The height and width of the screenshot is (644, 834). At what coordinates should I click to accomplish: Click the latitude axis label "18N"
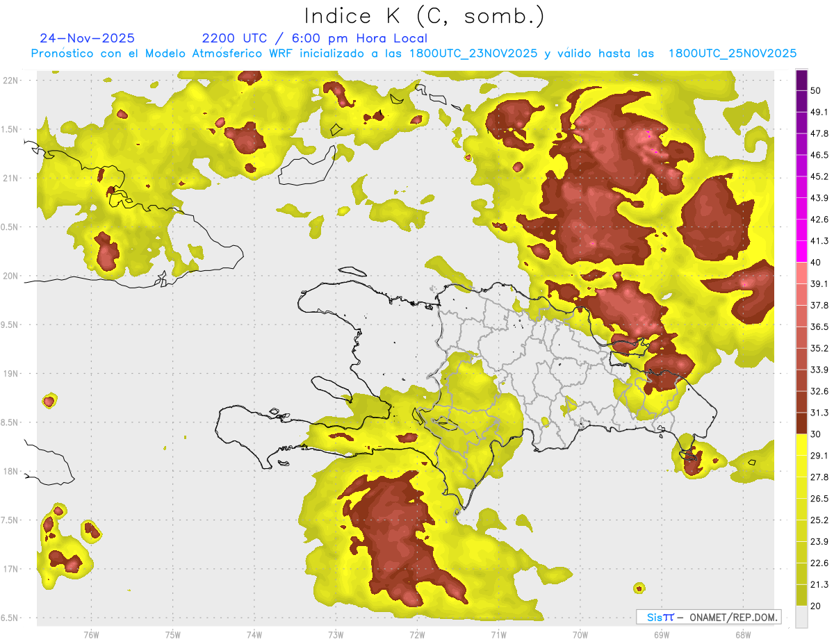click(x=12, y=471)
